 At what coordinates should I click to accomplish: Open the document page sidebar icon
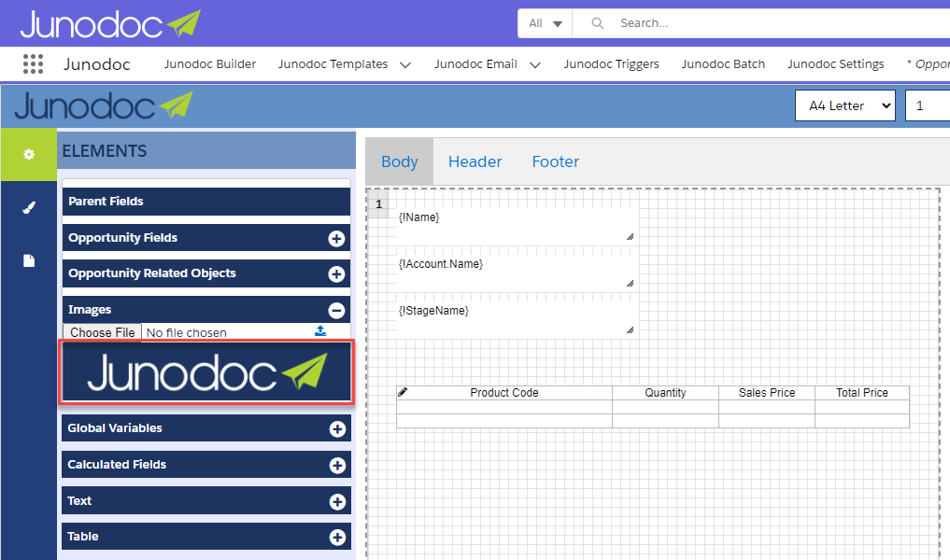[28, 260]
